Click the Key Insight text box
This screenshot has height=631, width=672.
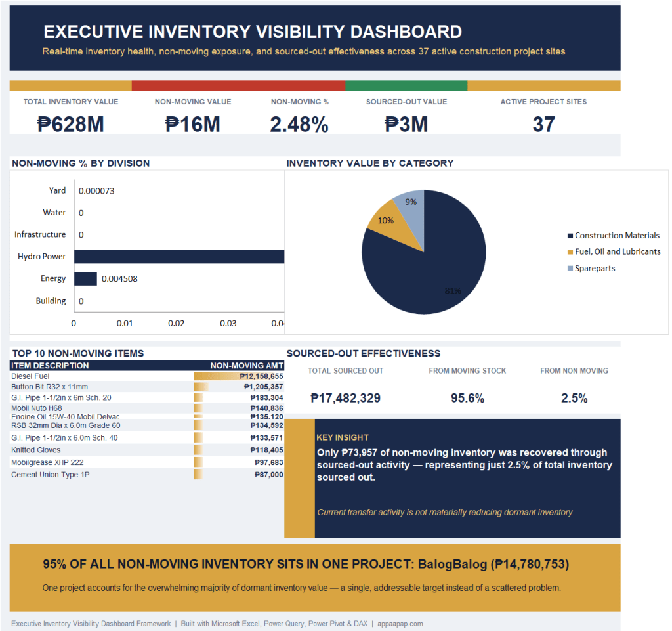[467, 478]
